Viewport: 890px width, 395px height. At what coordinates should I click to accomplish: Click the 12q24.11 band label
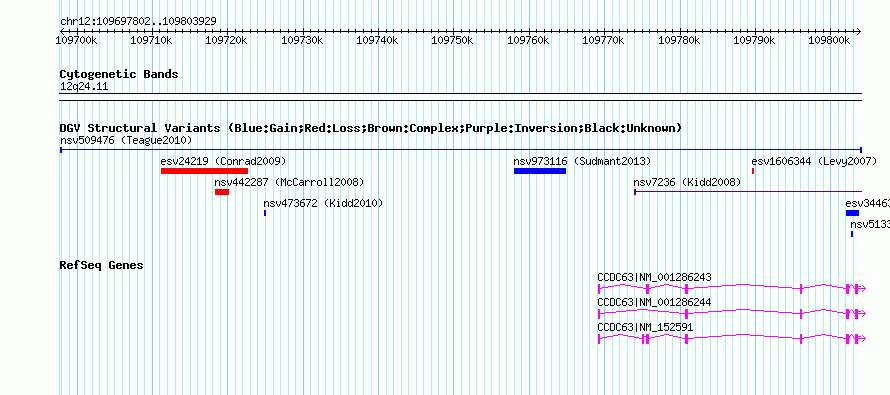(84, 87)
